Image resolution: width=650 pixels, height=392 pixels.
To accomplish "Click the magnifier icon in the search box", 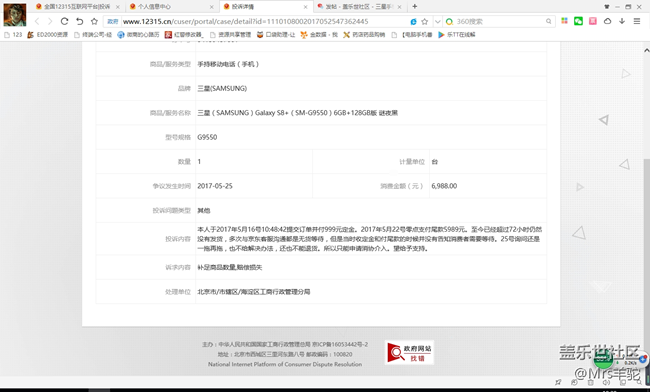I will click(548, 22).
